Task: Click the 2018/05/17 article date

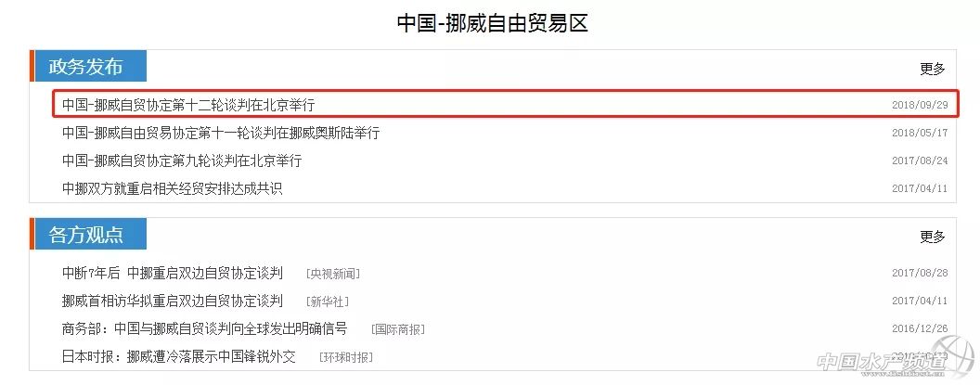Action: tap(919, 133)
